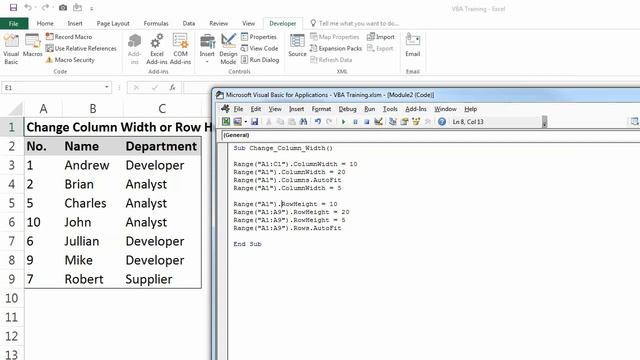Click View Code in Controls group

[259, 48]
